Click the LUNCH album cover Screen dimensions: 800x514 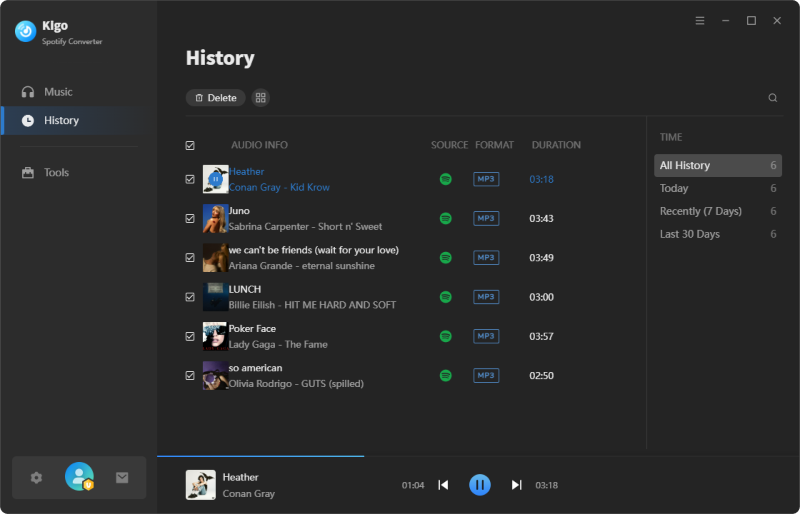pos(215,297)
